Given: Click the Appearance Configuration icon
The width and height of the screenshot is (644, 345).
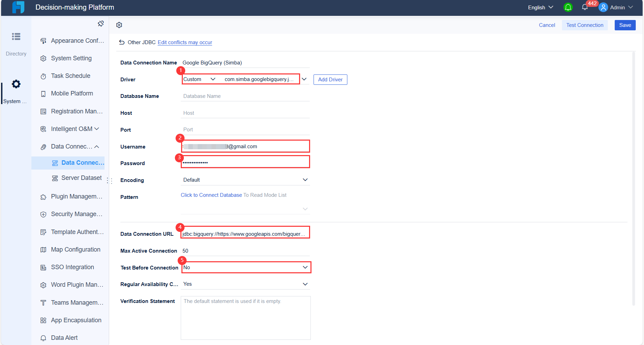Looking at the screenshot, I should click(43, 41).
